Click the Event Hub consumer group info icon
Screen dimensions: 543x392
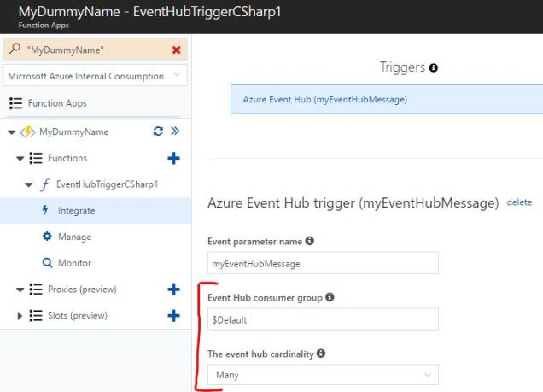(330, 297)
